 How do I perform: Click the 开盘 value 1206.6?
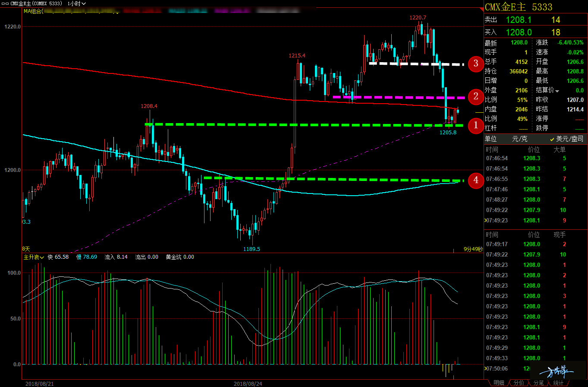point(575,62)
